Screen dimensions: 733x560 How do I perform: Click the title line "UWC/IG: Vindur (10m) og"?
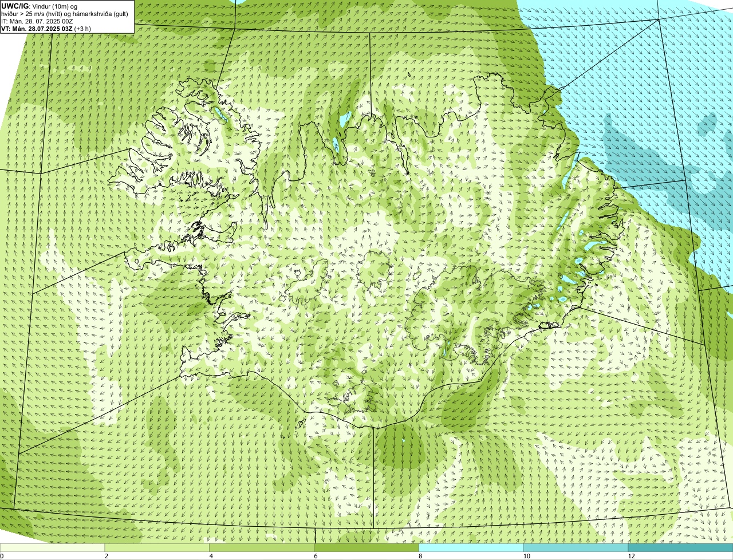coord(40,6)
